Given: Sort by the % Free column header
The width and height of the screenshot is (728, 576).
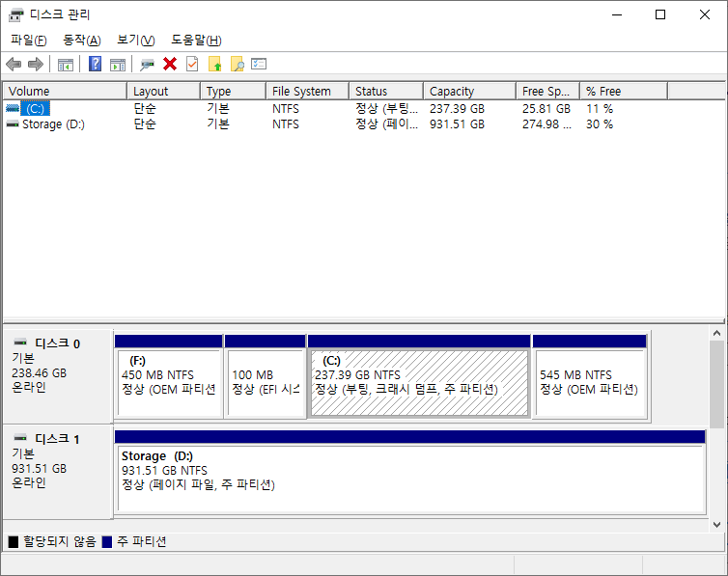Looking at the screenshot, I should coord(624,92).
